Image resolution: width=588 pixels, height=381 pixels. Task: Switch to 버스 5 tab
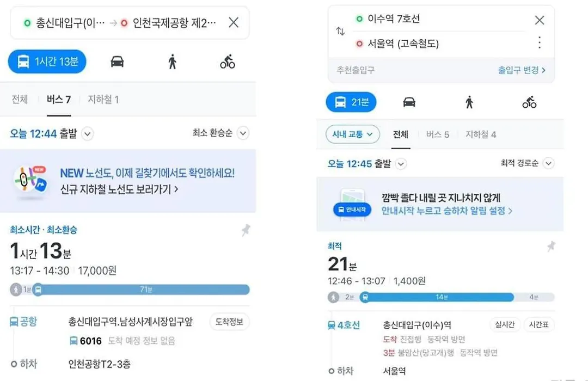pyautogui.click(x=437, y=134)
